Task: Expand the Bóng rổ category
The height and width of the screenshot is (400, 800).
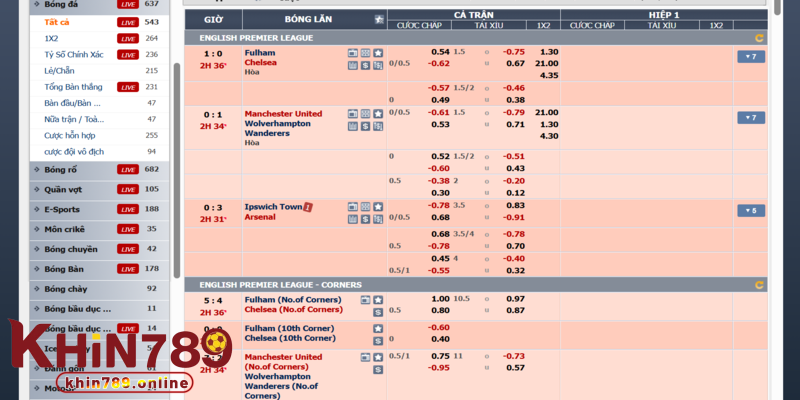Action: point(99,169)
